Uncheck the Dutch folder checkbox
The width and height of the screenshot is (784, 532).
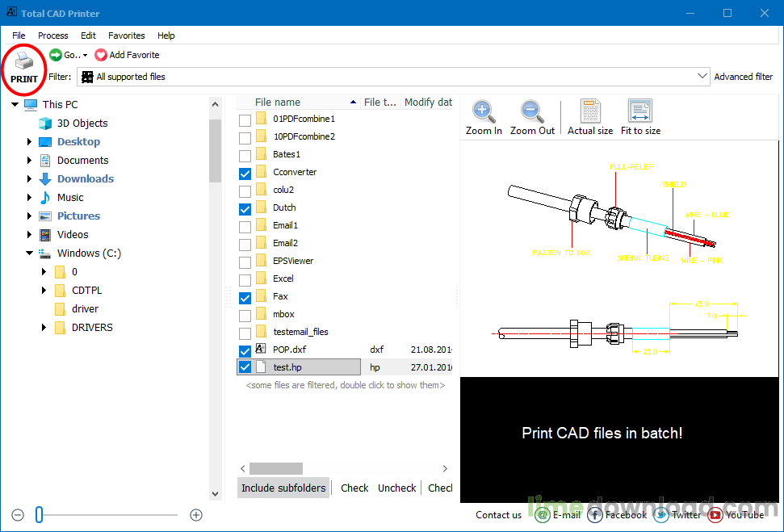(245, 208)
